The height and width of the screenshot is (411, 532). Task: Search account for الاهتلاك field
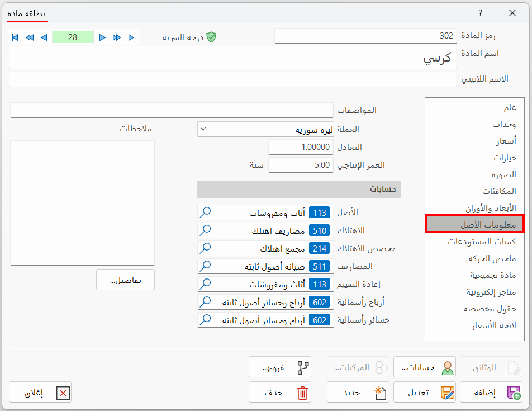point(205,230)
